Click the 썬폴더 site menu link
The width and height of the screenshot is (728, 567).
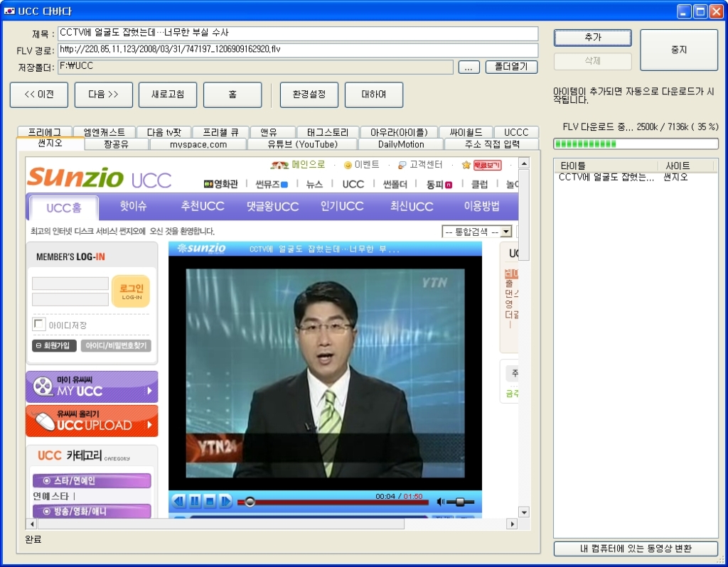pos(395,184)
